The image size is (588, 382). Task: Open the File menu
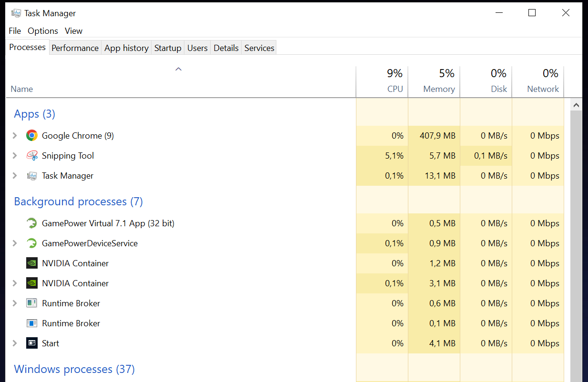pyautogui.click(x=15, y=31)
